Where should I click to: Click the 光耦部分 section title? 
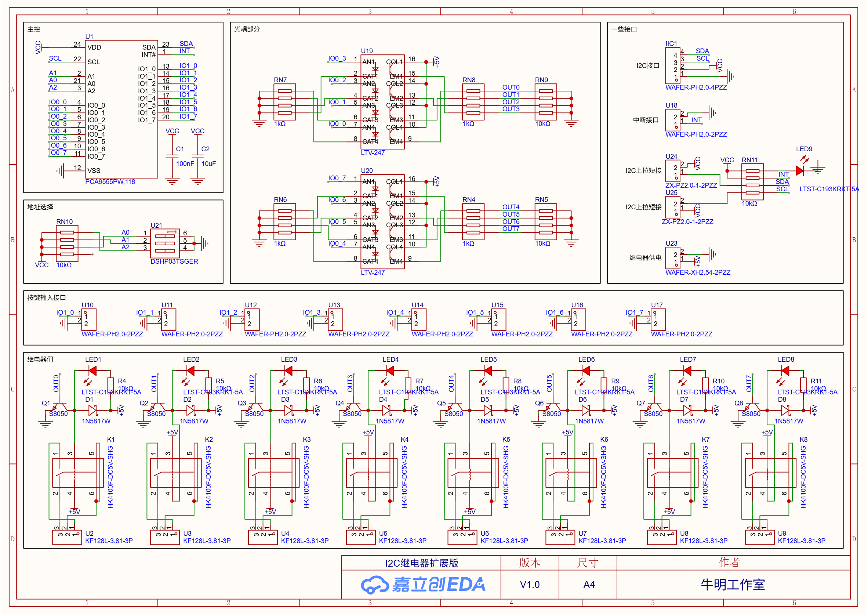(247, 29)
